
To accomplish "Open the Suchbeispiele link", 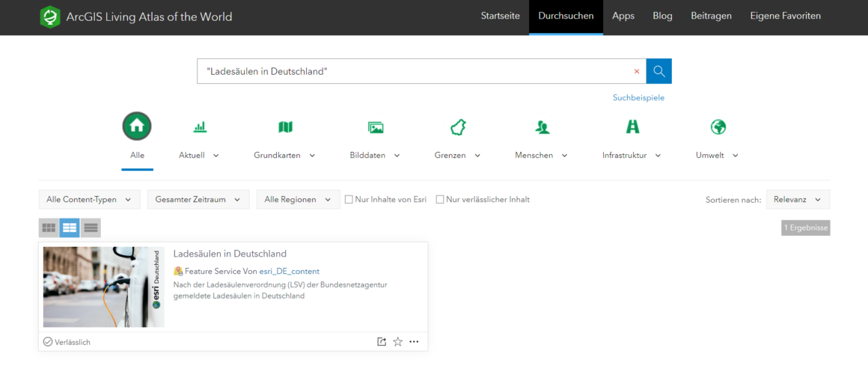I will click(x=638, y=97).
